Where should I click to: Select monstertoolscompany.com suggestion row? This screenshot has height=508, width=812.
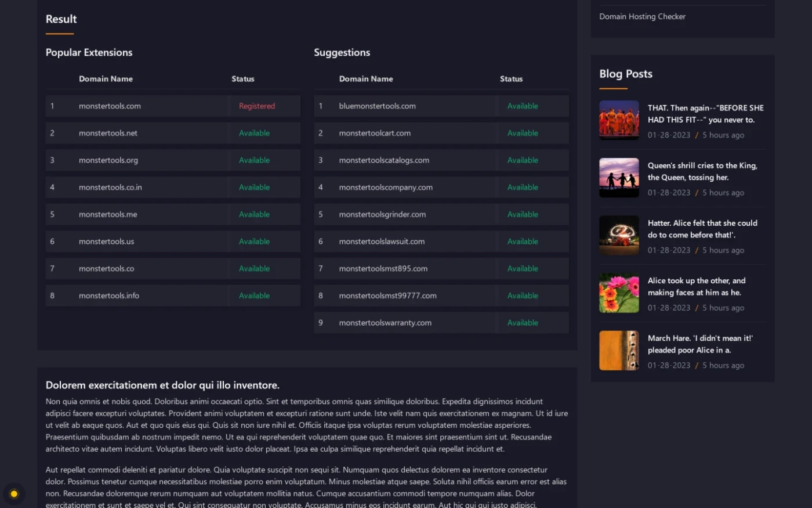pyautogui.click(x=386, y=188)
